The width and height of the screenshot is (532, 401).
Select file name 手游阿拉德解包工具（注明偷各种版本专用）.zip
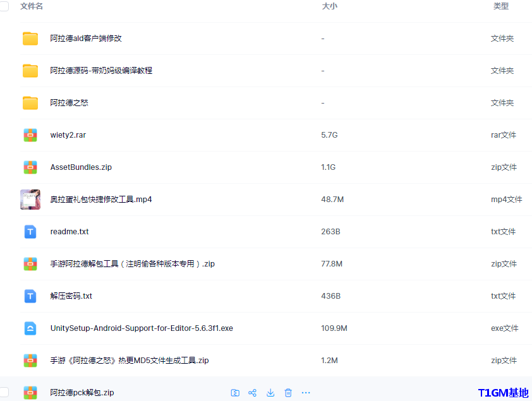click(132, 264)
